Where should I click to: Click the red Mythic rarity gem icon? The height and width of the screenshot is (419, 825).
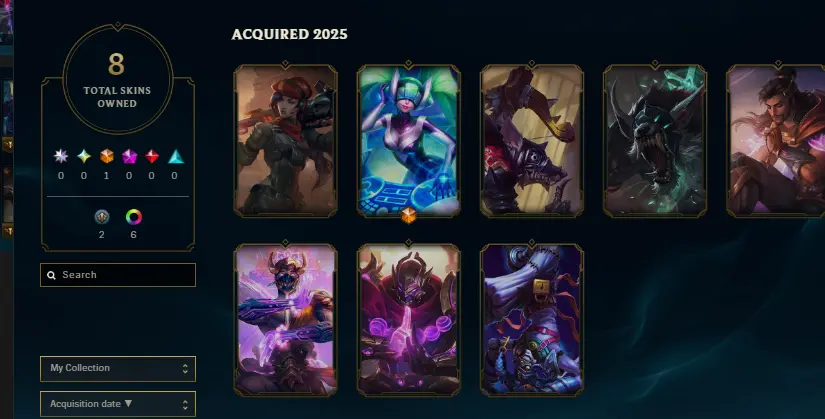point(152,156)
